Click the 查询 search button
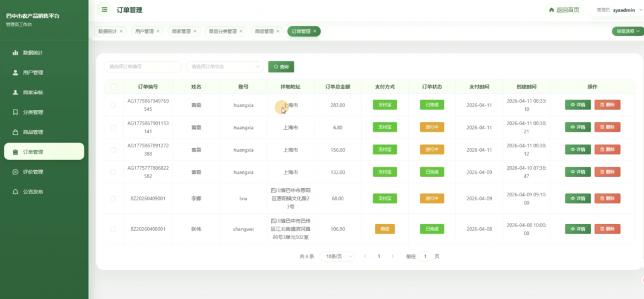The height and width of the screenshot is (299, 644). pyautogui.click(x=281, y=67)
